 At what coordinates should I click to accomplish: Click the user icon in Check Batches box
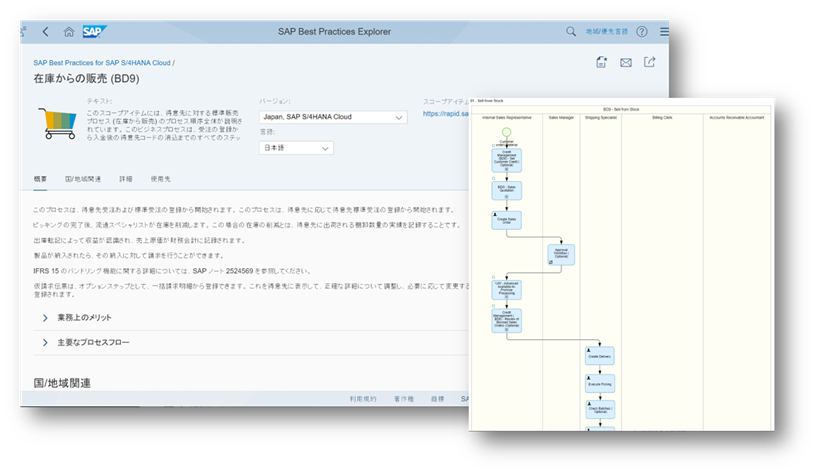click(x=589, y=403)
